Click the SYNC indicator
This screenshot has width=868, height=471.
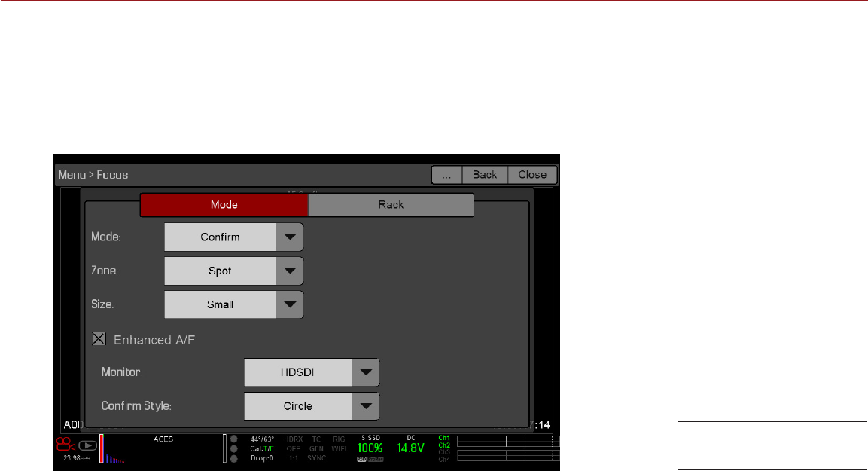pyautogui.click(x=316, y=458)
